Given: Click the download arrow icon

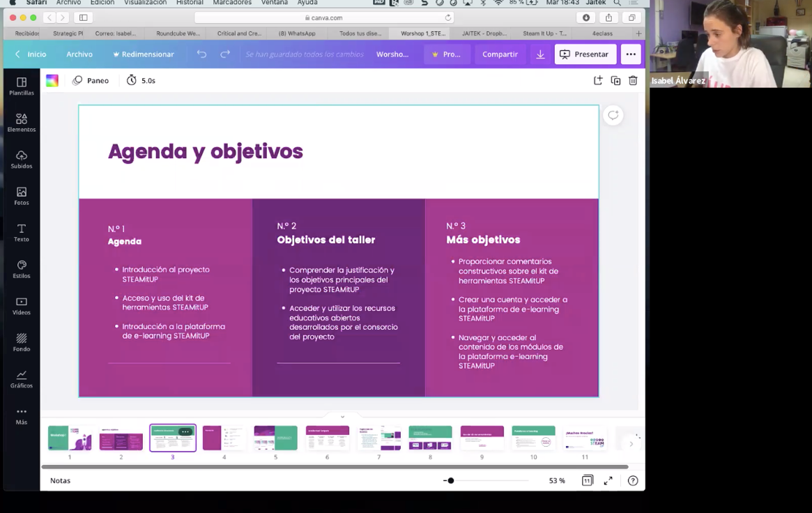Looking at the screenshot, I should [x=540, y=54].
